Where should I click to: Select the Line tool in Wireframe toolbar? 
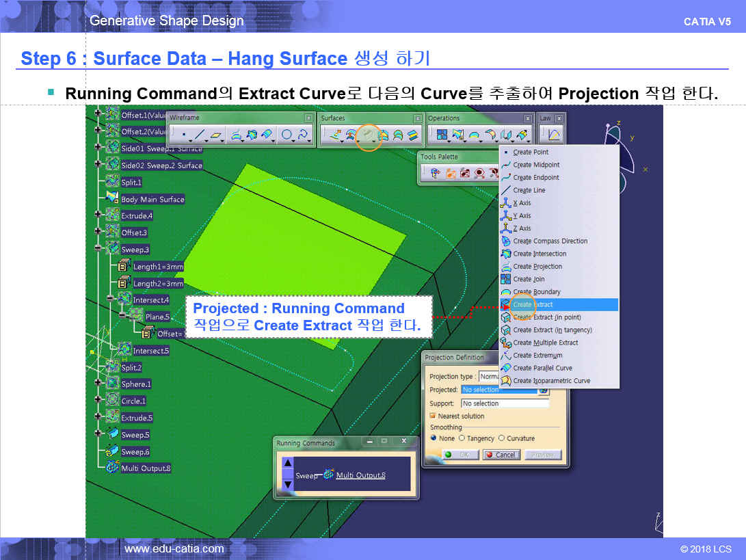pyautogui.click(x=200, y=135)
